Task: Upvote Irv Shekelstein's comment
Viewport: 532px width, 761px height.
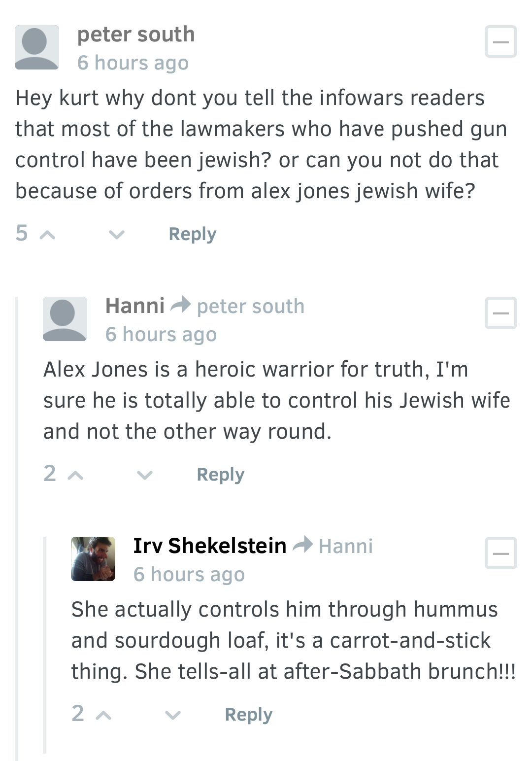Action: [x=103, y=715]
